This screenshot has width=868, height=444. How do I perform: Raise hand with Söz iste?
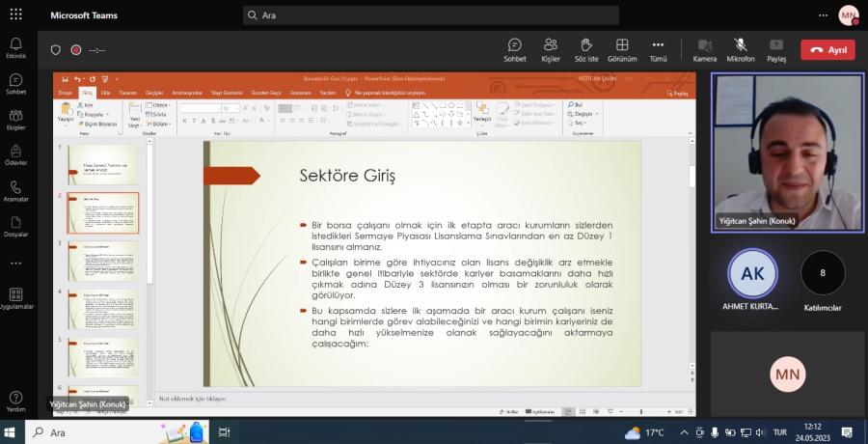tap(586, 49)
